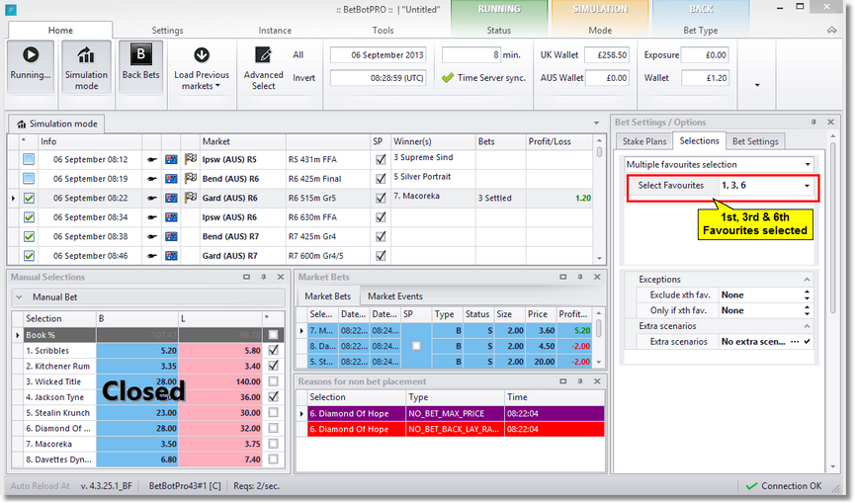Click the Back Bets icon

point(140,56)
